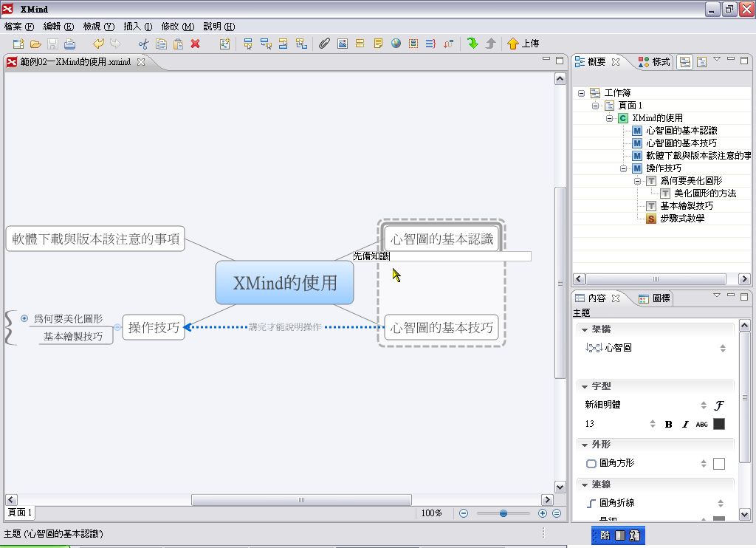Click the green Drill Down arrow
756x548 pixels.
click(472, 44)
